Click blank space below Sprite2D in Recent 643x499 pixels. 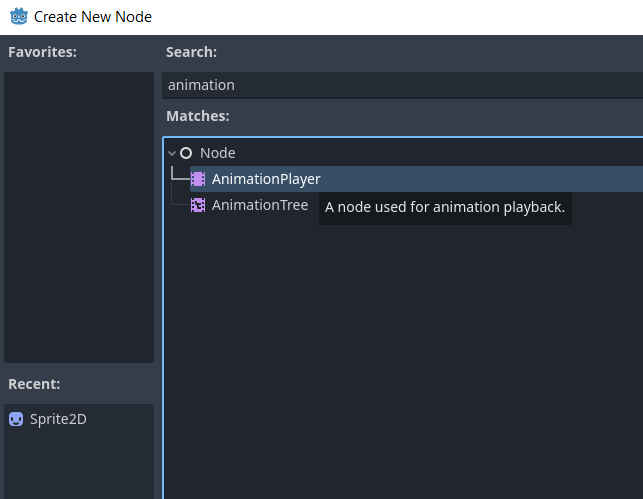click(79, 463)
